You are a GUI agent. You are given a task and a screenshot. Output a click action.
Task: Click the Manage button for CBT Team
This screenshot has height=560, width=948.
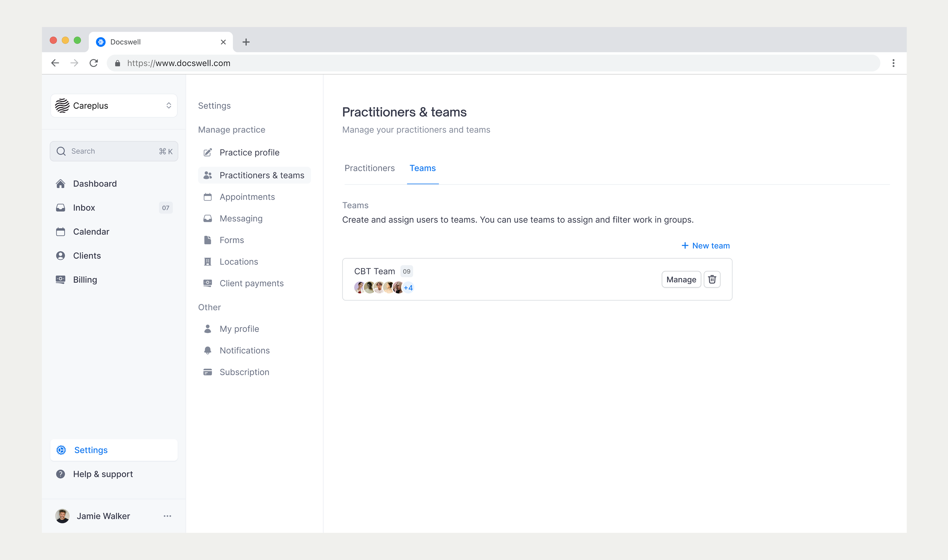coord(681,279)
